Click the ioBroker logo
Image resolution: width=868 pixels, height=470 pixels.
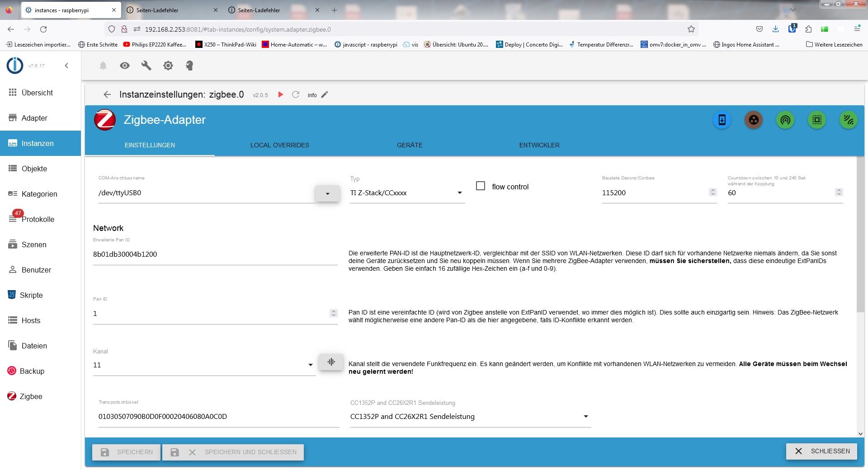coord(15,66)
